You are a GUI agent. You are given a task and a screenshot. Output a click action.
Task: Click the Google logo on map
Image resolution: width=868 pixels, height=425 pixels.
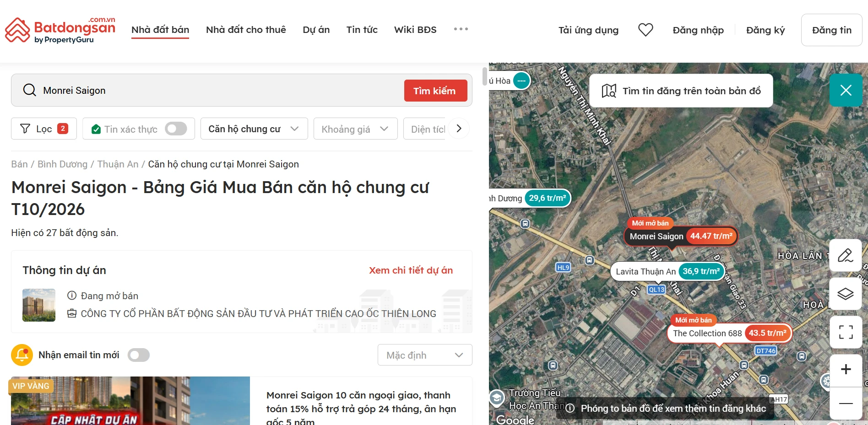(x=515, y=420)
